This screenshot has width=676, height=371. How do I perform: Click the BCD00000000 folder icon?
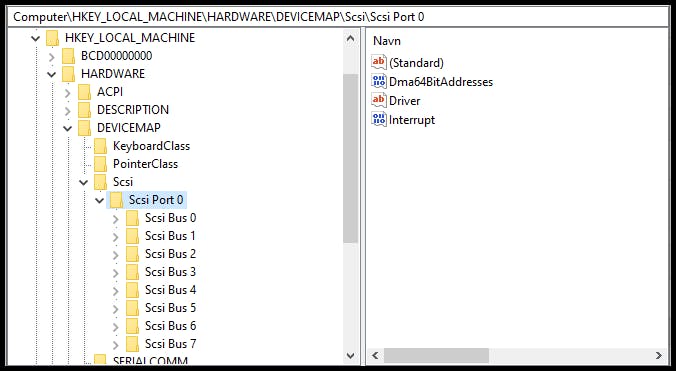tap(69, 56)
